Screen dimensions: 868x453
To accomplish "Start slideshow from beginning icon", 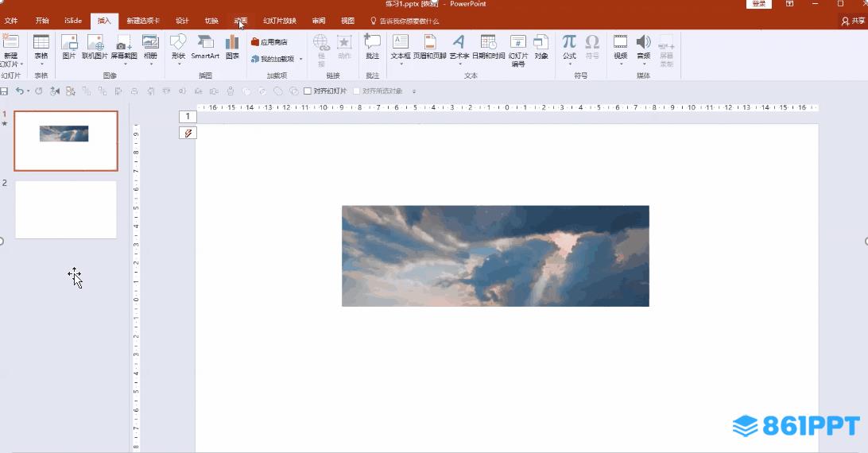I will click(54, 91).
